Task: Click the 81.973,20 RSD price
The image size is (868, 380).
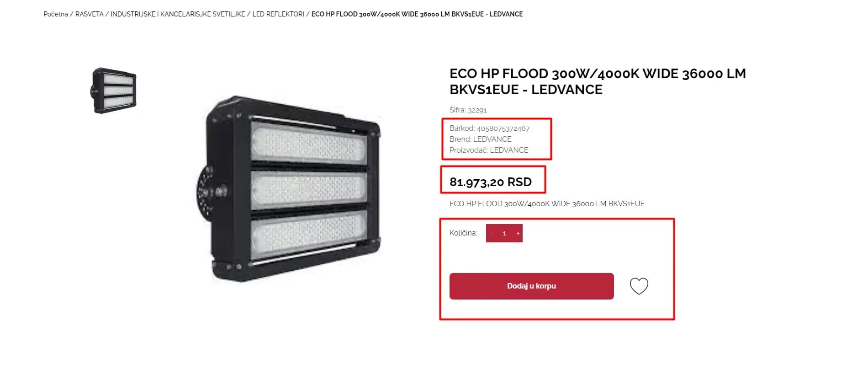Action: (x=491, y=182)
